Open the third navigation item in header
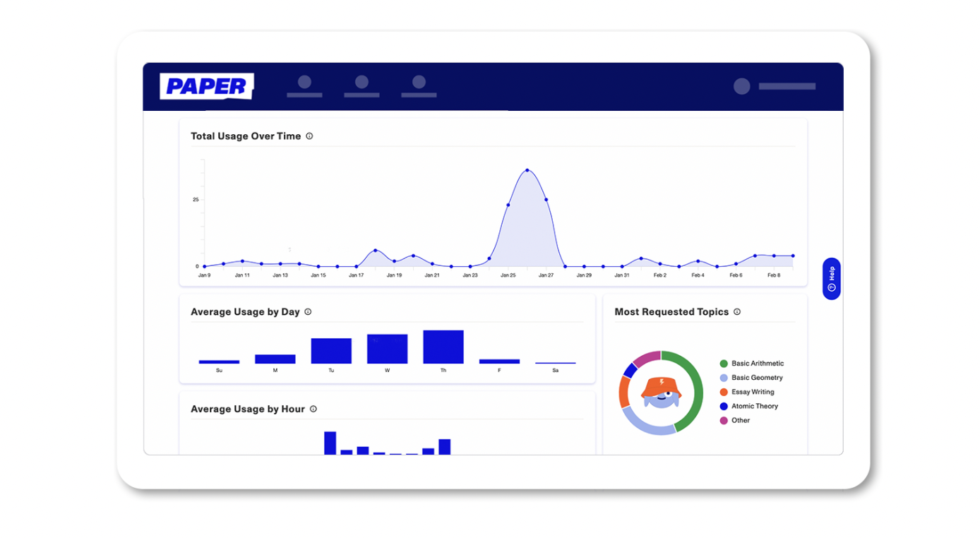This screenshot has width=980, height=538. [x=419, y=86]
